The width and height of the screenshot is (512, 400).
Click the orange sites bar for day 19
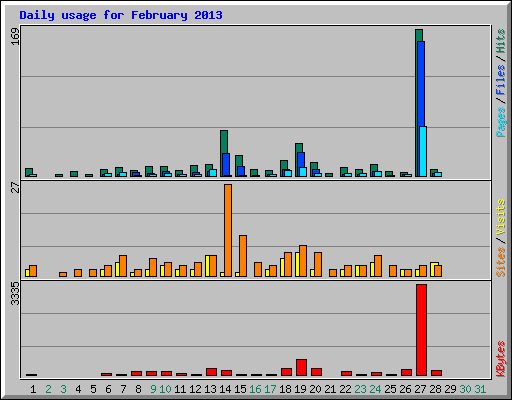click(x=303, y=261)
